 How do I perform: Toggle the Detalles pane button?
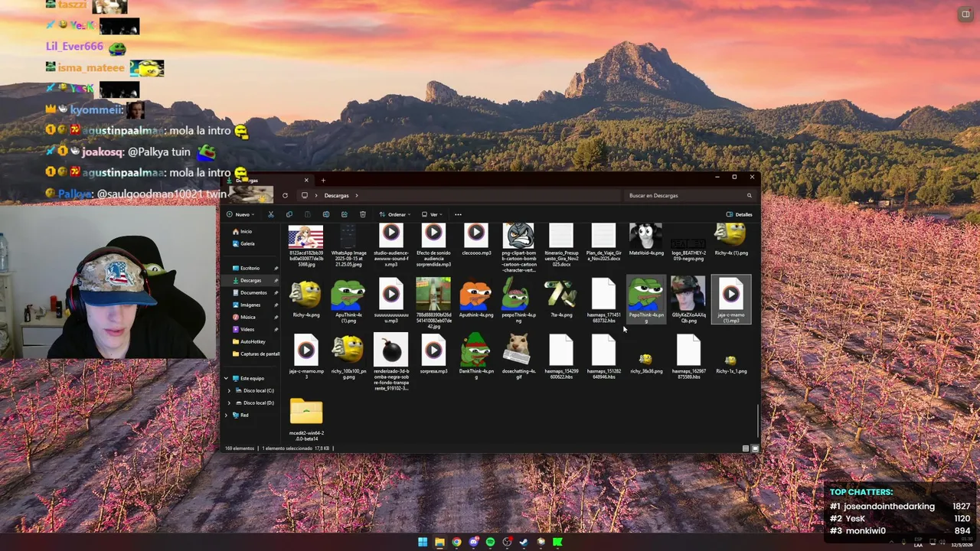[740, 214]
